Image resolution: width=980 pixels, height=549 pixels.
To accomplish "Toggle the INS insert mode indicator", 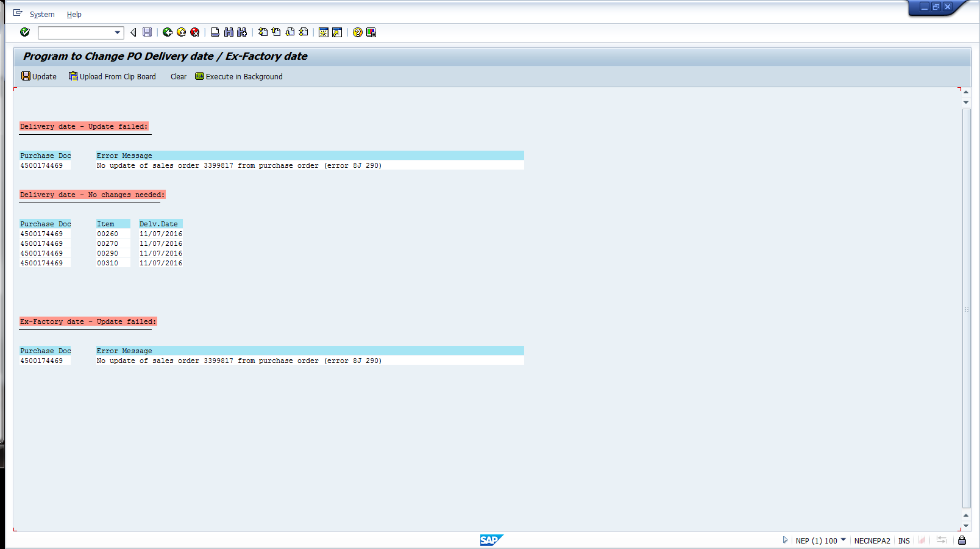I will [x=904, y=540].
